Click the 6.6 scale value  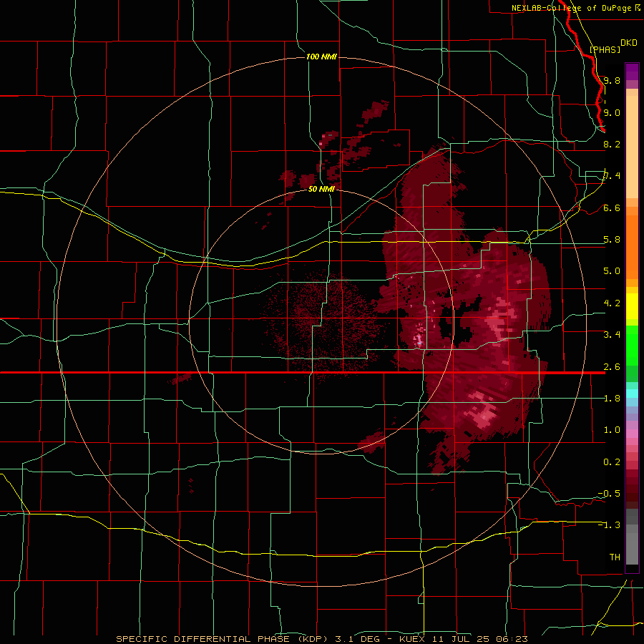612,208
